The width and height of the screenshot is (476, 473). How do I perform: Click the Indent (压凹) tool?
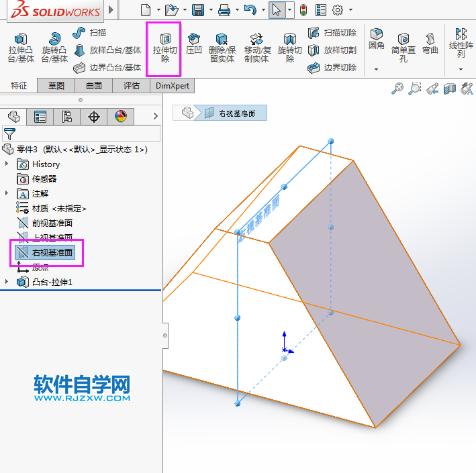click(x=193, y=44)
